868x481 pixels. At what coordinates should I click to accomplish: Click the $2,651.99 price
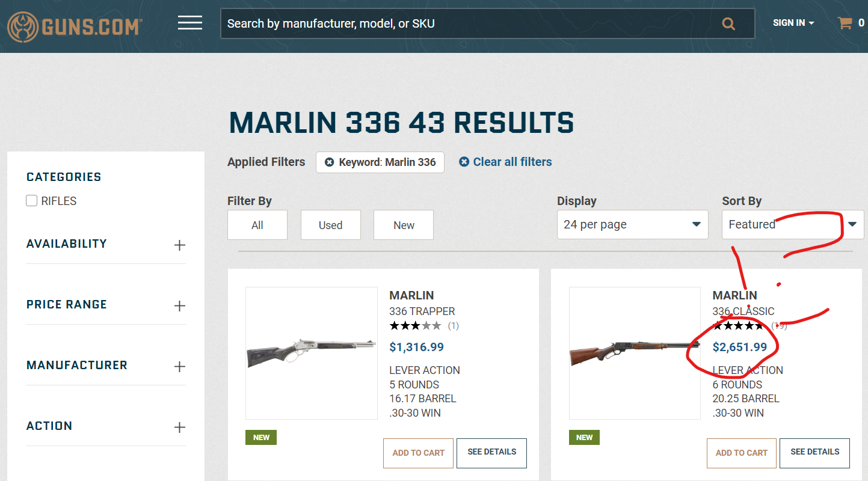point(740,347)
